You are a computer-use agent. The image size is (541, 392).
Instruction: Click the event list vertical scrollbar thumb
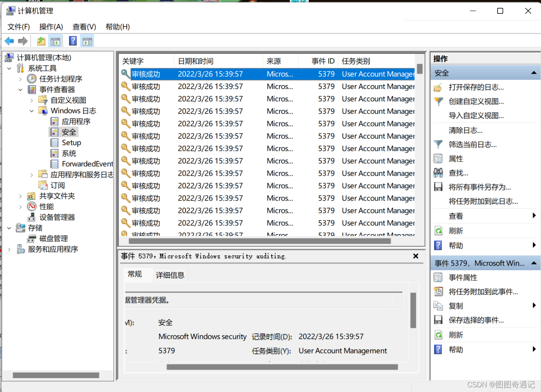coord(420,69)
